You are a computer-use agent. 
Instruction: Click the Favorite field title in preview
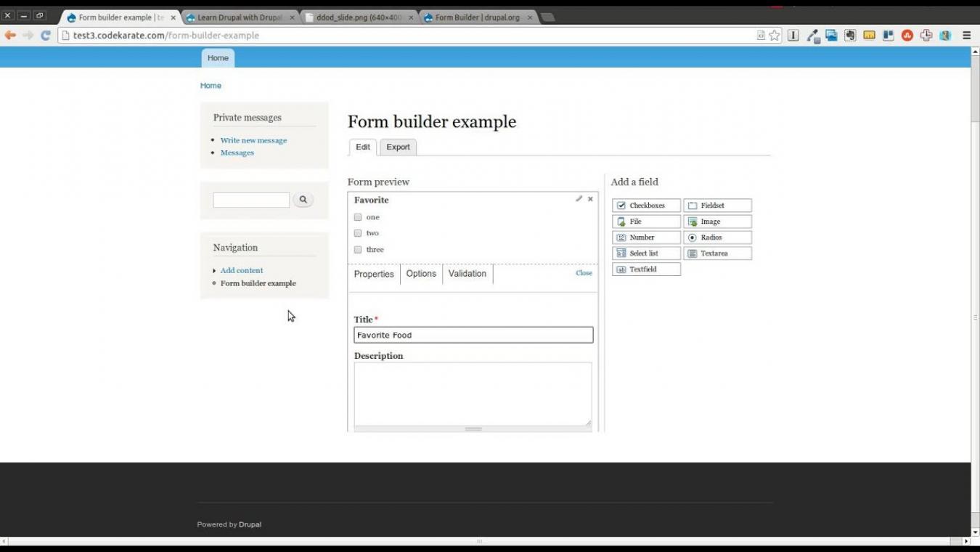pyautogui.click(x=372, y=200)
